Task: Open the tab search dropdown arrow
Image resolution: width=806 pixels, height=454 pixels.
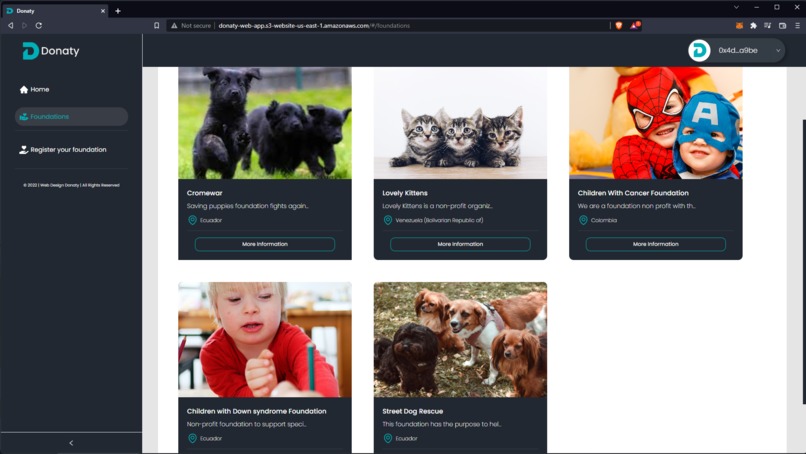Action: click(x=736, y=7)
